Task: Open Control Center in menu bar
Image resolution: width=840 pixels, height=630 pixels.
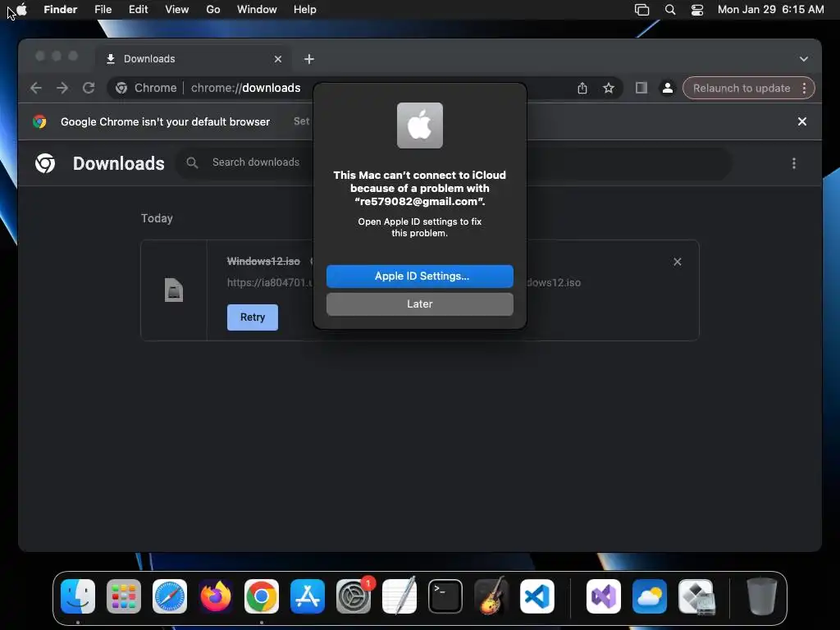Action: pos(697,10)
